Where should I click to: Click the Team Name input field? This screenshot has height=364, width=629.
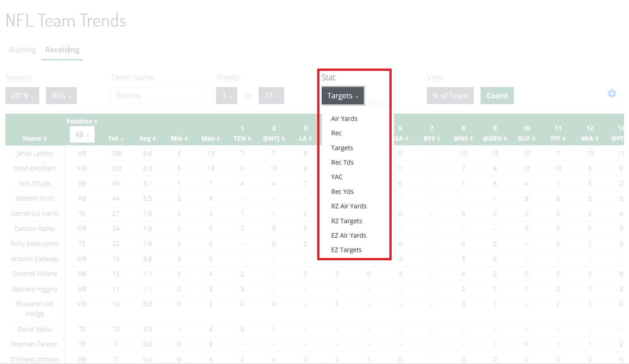tap(157, 96)
